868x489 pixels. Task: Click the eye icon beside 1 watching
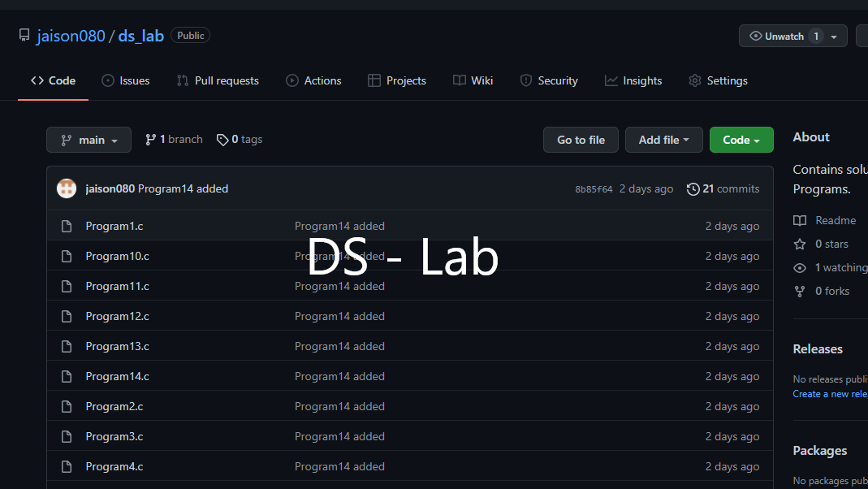(x=800, y=267)
